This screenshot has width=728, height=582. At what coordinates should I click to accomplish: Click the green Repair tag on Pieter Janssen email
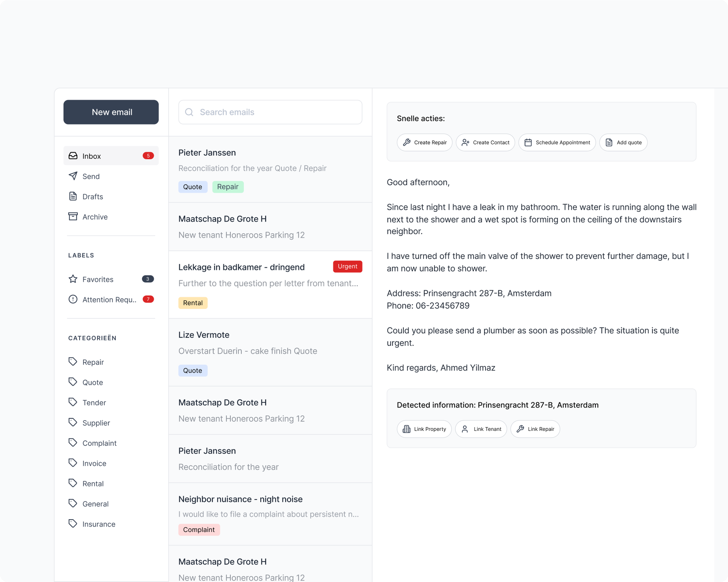[x=228, y=187]
